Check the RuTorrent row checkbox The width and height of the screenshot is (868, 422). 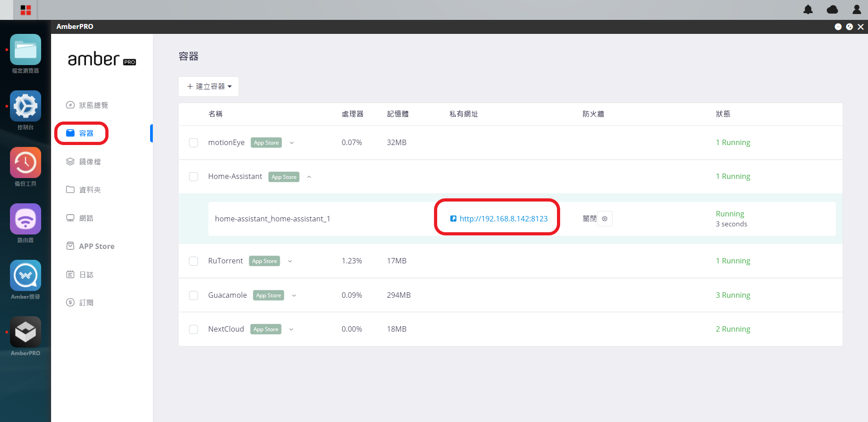point(193,261)
